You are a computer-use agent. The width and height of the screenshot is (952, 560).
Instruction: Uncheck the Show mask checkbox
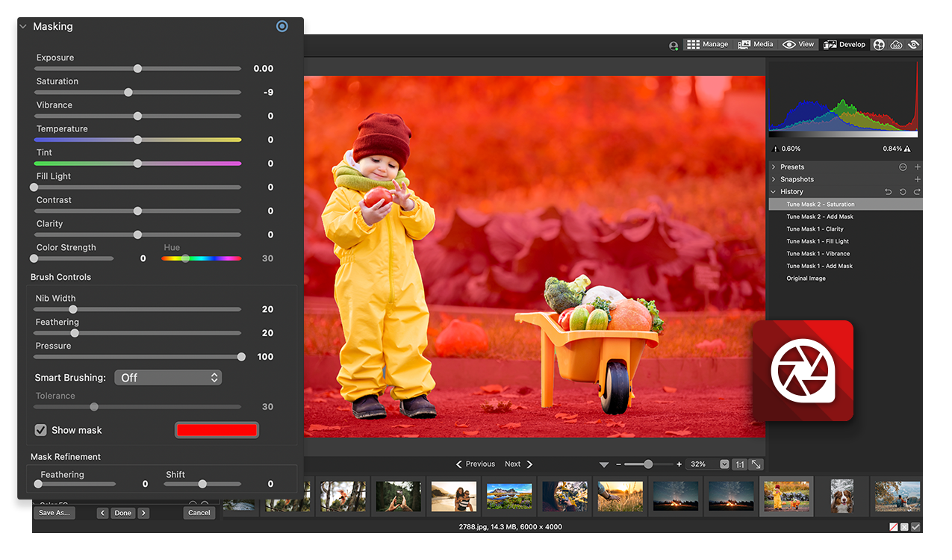[41, 430]
